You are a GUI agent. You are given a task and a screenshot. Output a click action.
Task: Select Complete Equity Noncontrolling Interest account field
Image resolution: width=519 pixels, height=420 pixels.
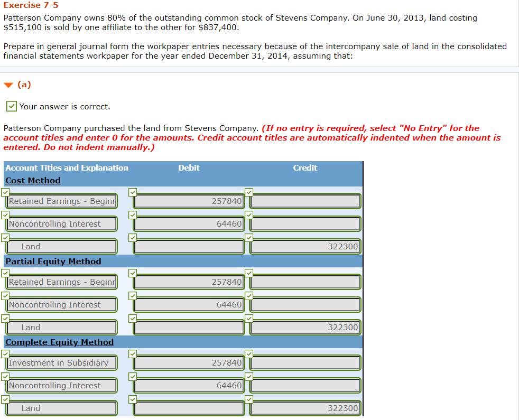coord(61,386)
